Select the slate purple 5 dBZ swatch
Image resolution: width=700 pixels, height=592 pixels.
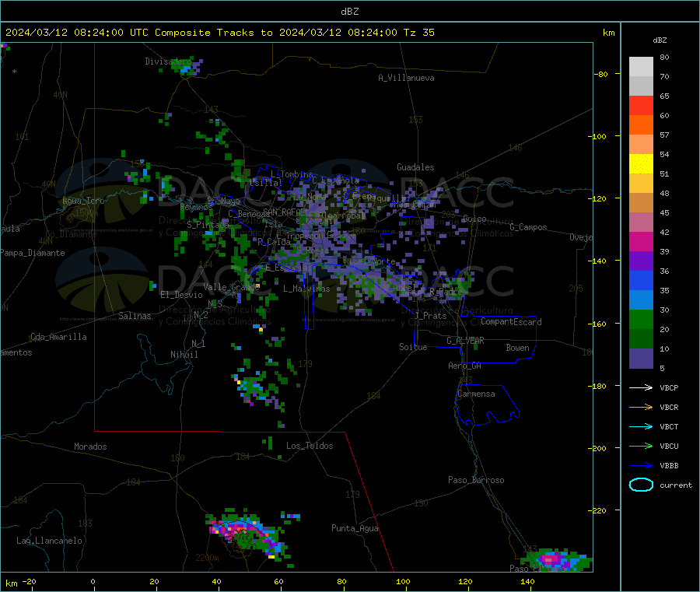[x=641, y=359]
